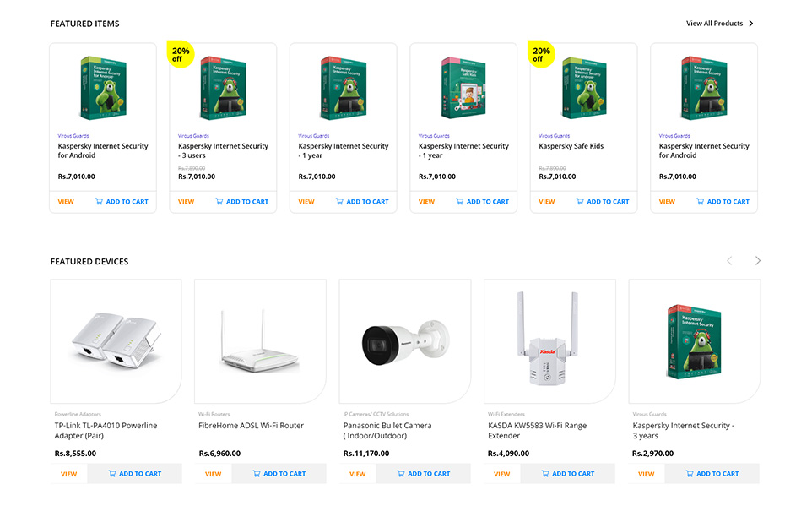The width and height of the screenshot is (812, 506).
Task: View the TP-Link Powerline Adapter details
Action: pos(69,474)
